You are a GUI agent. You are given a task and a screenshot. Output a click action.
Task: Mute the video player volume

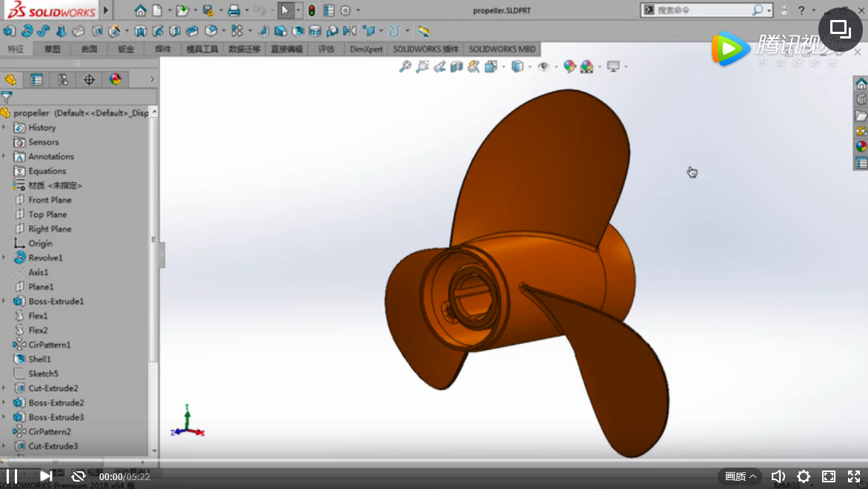pyautogui.click(x=778, y=476)
